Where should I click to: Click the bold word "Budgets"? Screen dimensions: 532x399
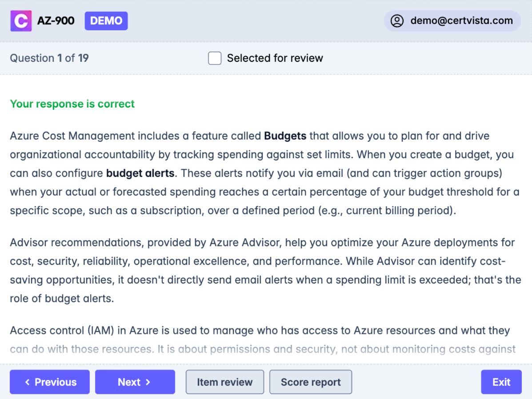285,136
